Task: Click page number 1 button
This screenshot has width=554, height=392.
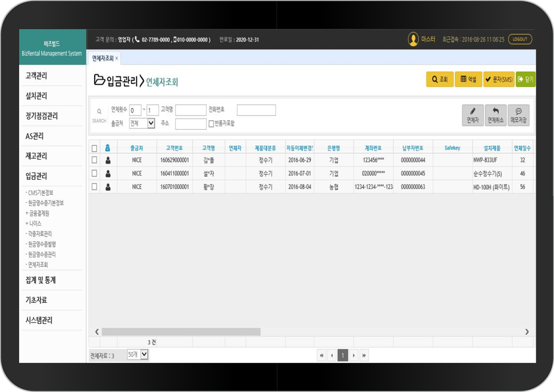Action: click(342, 355)
